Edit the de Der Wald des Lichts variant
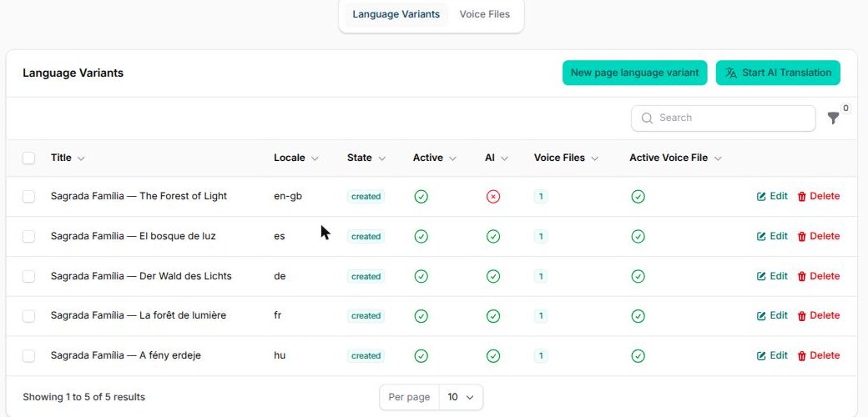This screenshot has width=868, height=417. (x=772, y=276)
